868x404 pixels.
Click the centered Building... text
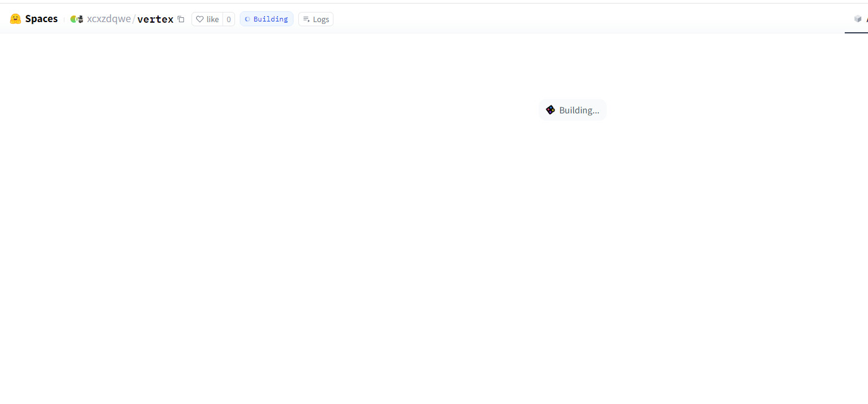coord(579,110)
